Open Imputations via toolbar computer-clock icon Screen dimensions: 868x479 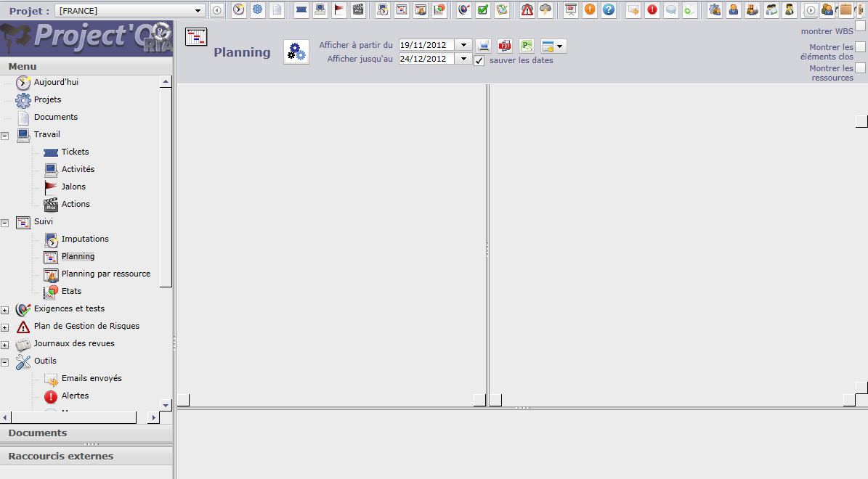(x=383, y=9)
